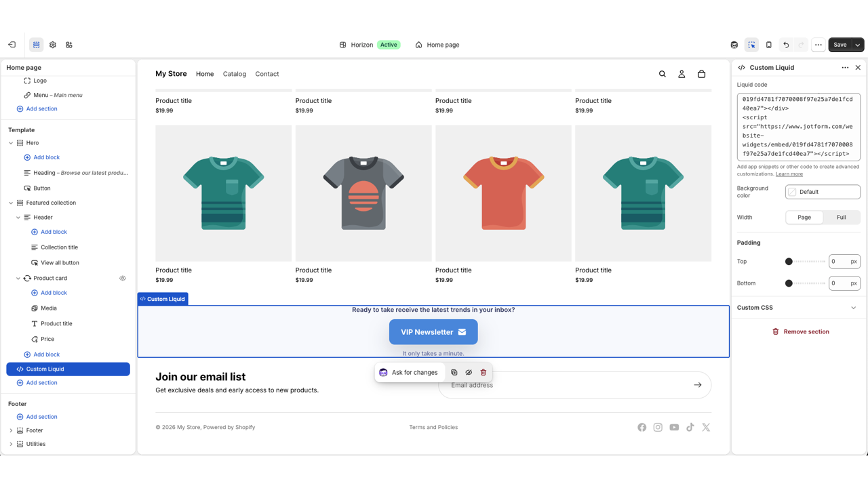The height and width of the screenshot is (488, 868).
Task: Open the top bar more actions menu
Action: (x=818, y=45)
